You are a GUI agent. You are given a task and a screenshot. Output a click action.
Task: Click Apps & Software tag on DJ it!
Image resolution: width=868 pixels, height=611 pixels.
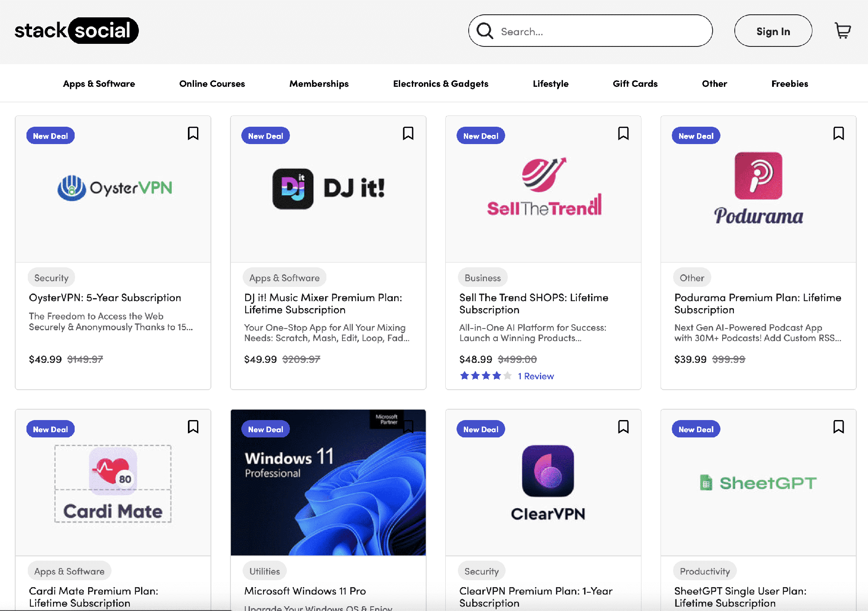(x=284, y=278)
